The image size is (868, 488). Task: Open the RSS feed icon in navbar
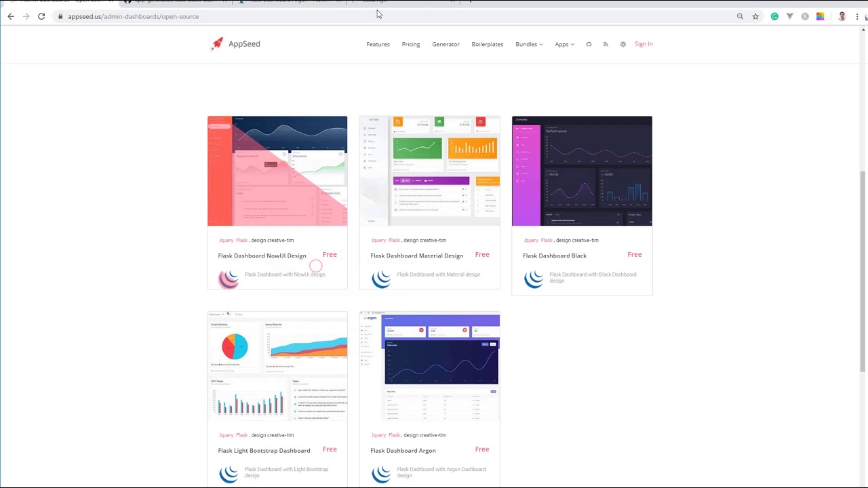click(x=606, y=44)
